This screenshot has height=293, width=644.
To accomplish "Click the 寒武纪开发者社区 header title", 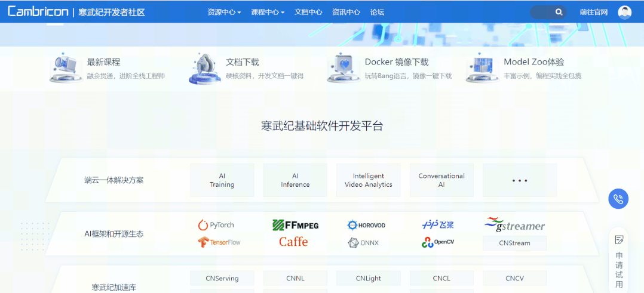I will coord(112,12).
